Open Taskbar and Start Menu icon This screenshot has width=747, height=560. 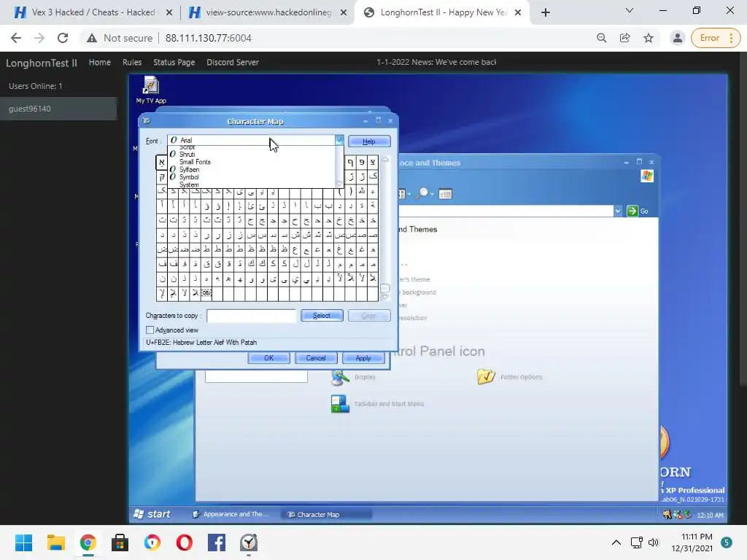click(x=377, y=404)
